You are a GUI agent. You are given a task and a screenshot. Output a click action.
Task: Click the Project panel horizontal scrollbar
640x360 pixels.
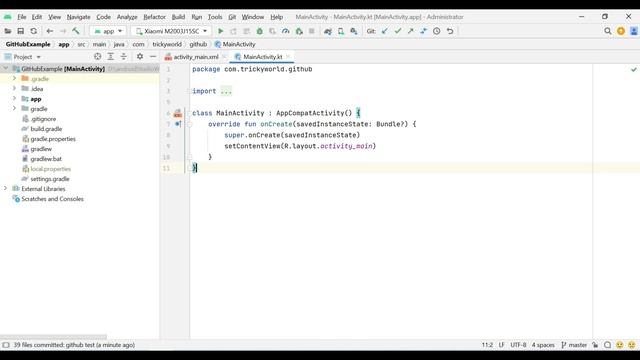coord(53,337)
